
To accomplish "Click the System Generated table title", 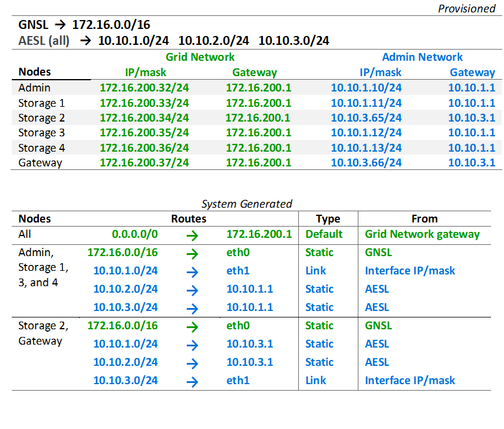I will pyautogui.click(x=246, y=204).
